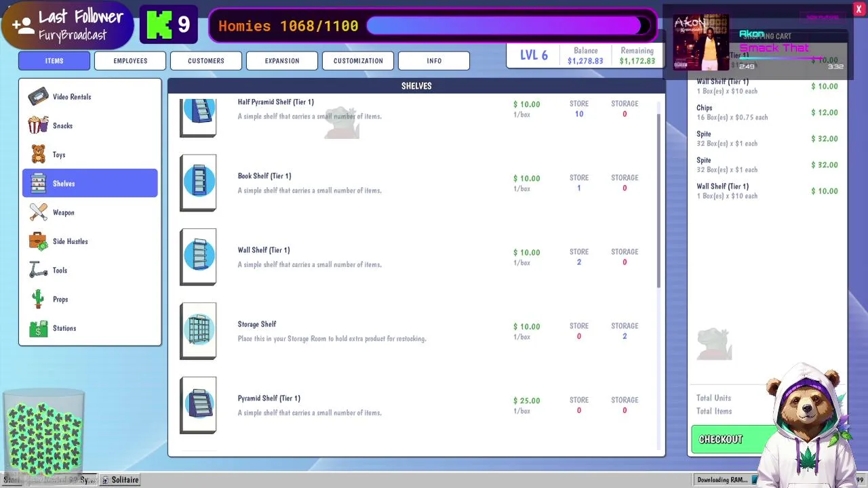Click the Total Units label
The height and width of the screenshot is (488, 868).
(x=714, y=398)
